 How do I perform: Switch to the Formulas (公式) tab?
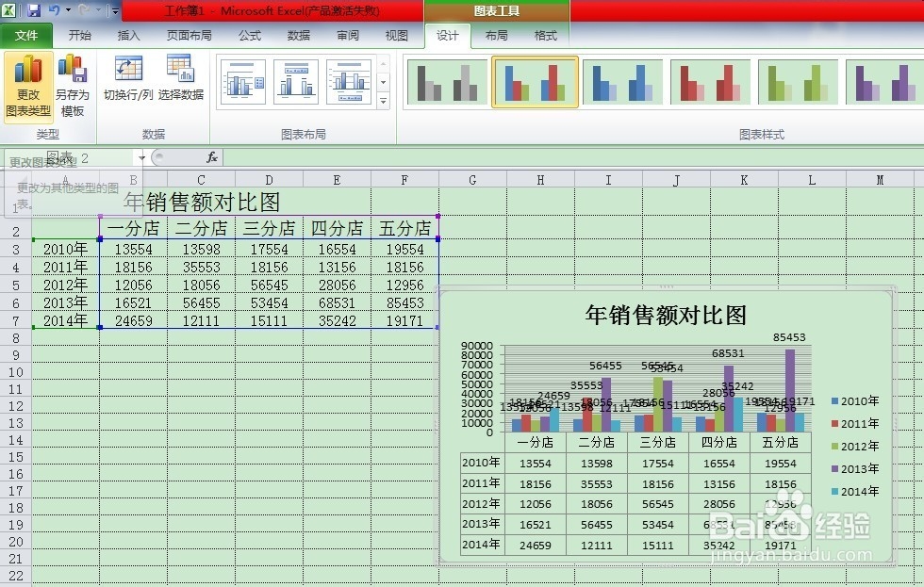point(250,35)
